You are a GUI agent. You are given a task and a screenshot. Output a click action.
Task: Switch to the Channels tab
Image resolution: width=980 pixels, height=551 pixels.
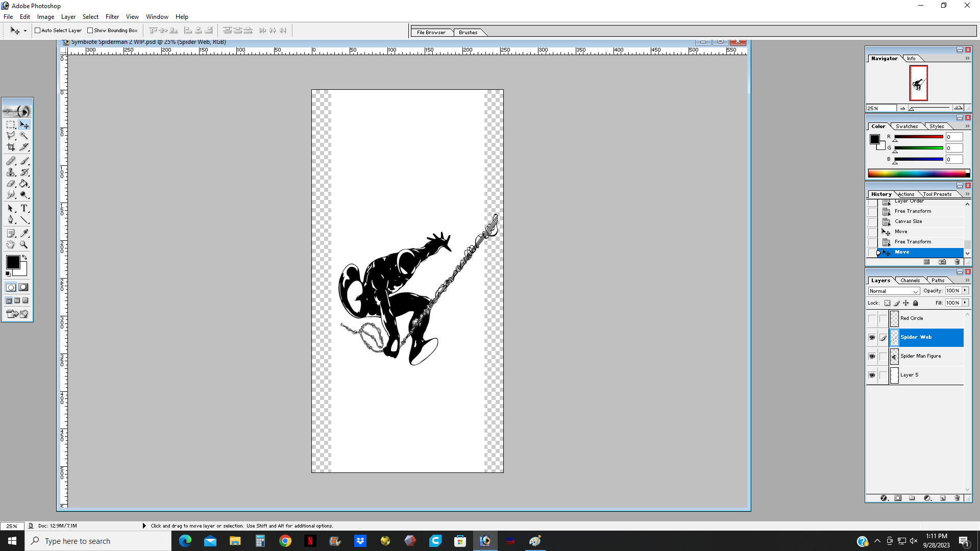click(x=910, y=280)
